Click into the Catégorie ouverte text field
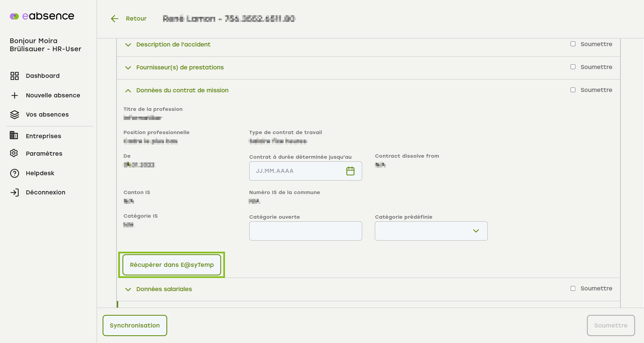Screen dimensions: 644x343 coord(305,231)
